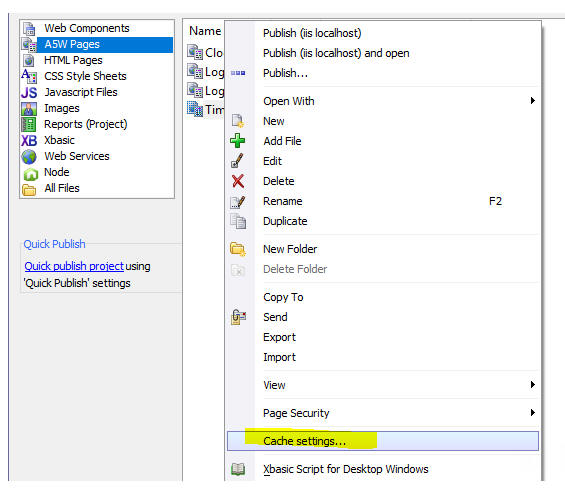This screenshot has width=565, height=495.
Task: Click the JS Javascript Files icon
Action: pos(29,92)
